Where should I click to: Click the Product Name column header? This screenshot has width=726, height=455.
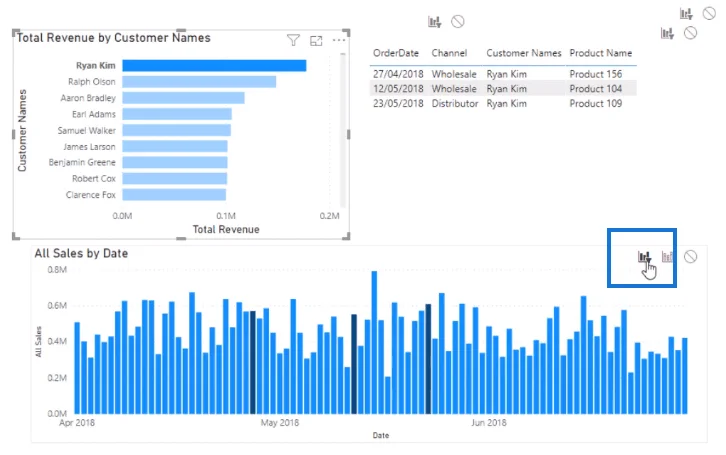[x=601, y=53]
